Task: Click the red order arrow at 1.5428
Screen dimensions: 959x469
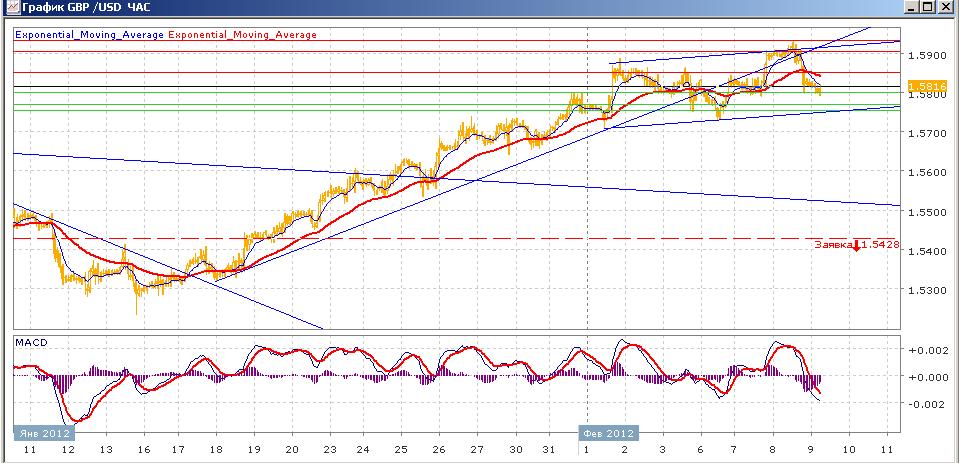Action: tap(856, 246)
